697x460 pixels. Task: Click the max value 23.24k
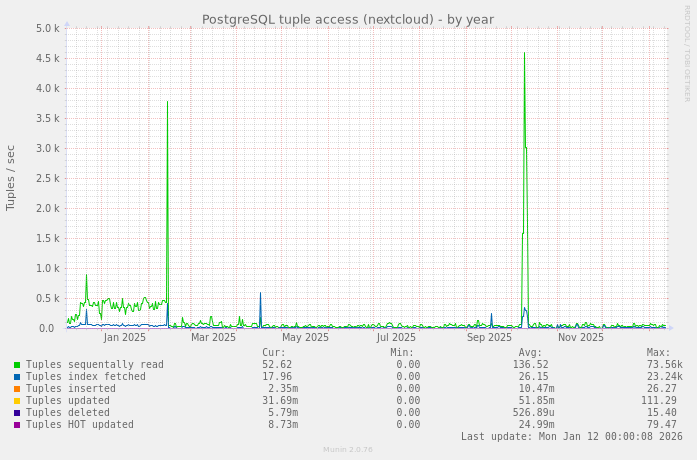(665, 376)
